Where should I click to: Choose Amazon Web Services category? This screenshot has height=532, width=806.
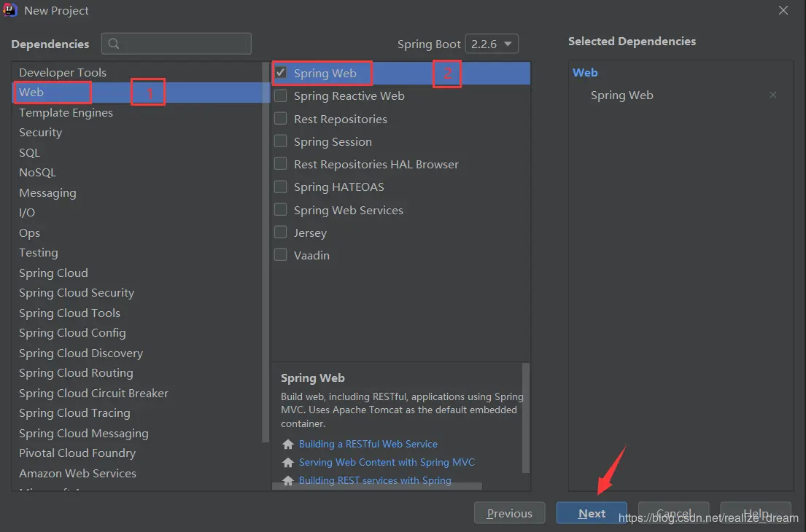137,473
